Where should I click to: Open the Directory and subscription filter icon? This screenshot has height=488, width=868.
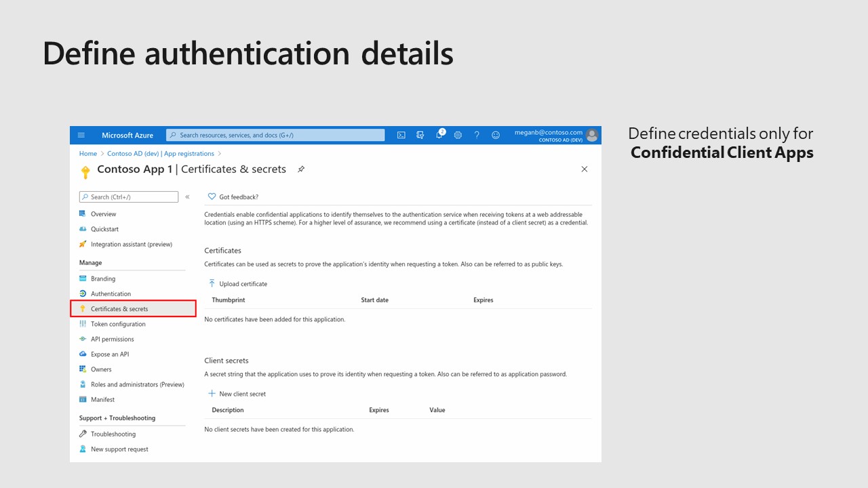tap(420, 135)
